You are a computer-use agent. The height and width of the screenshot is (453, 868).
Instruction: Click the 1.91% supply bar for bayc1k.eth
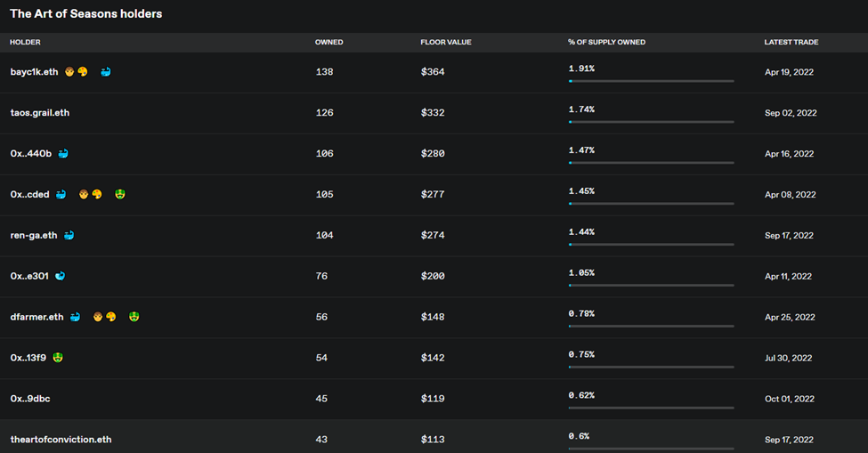coord(651,81)
